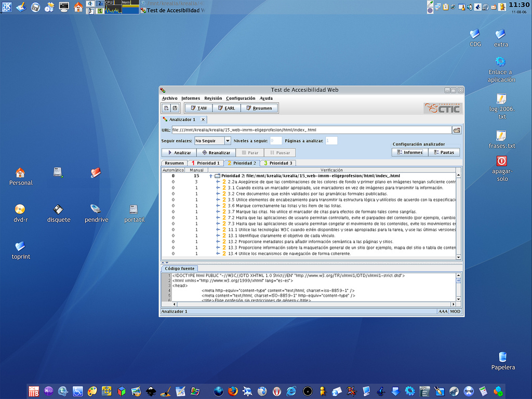This screenshot has height=399, width=532.
Task: Click the volume speaker icon in the system tray
Action: 470,7
